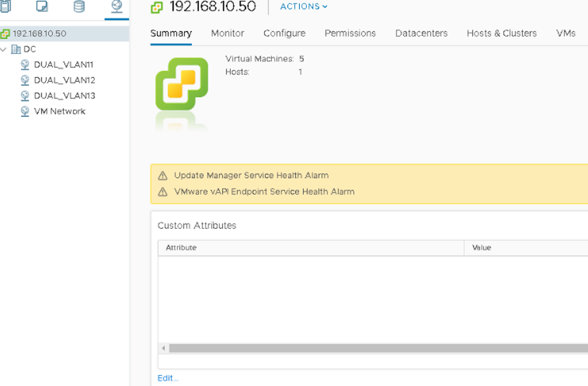Collapse the DC datacenter tree node
Screen dimensions: 588x386
coord(4,49)
